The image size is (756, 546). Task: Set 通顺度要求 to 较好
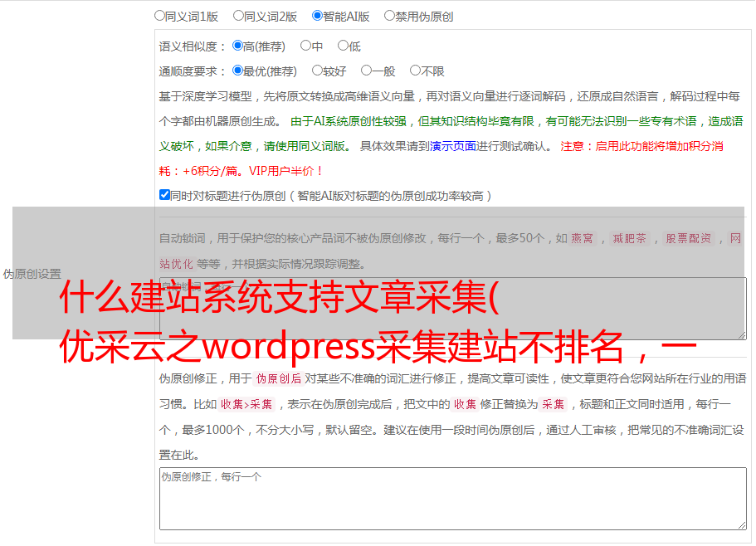317,71
